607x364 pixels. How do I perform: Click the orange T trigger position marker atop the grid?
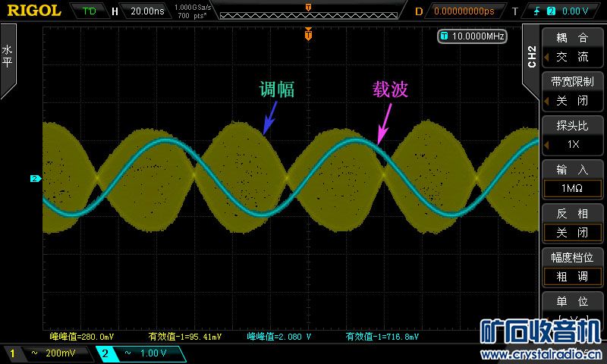click(x=308, y=34)
